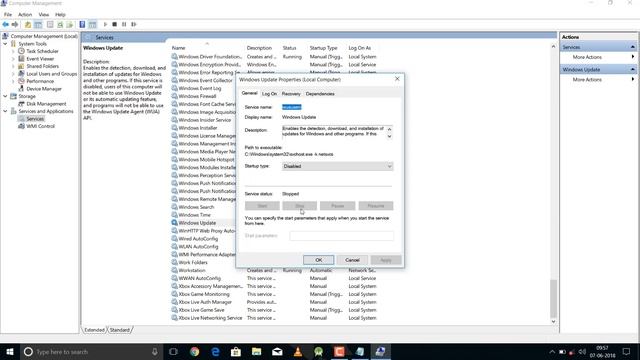Show hidden system tray icons chevron
The height and width of the screenshot is (360, 640).
(x=552, y=351)
